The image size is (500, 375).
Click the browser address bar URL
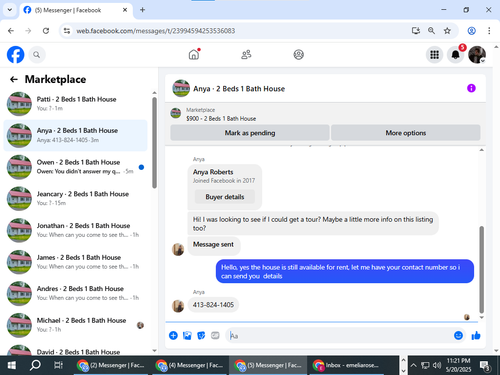click(156, 31)
